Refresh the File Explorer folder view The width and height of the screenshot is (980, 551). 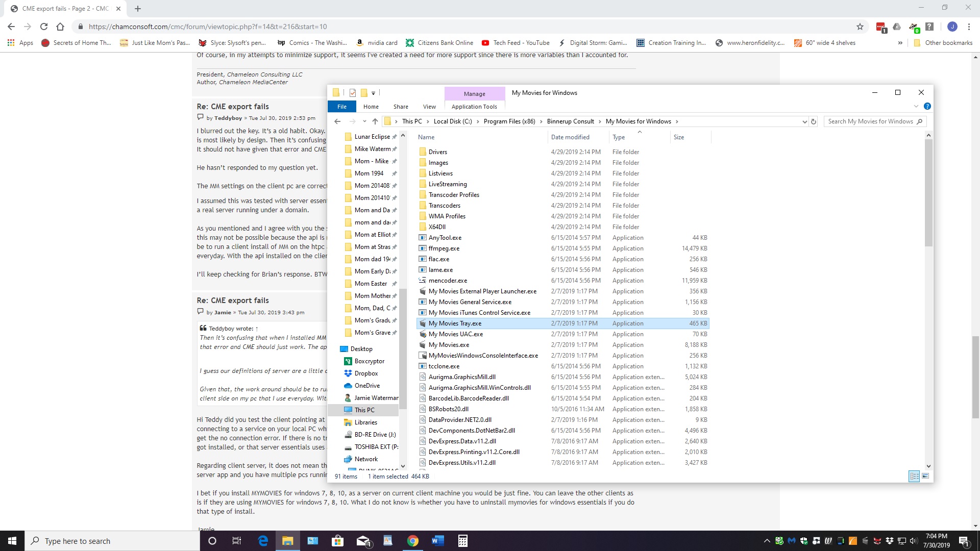[814, 121]
